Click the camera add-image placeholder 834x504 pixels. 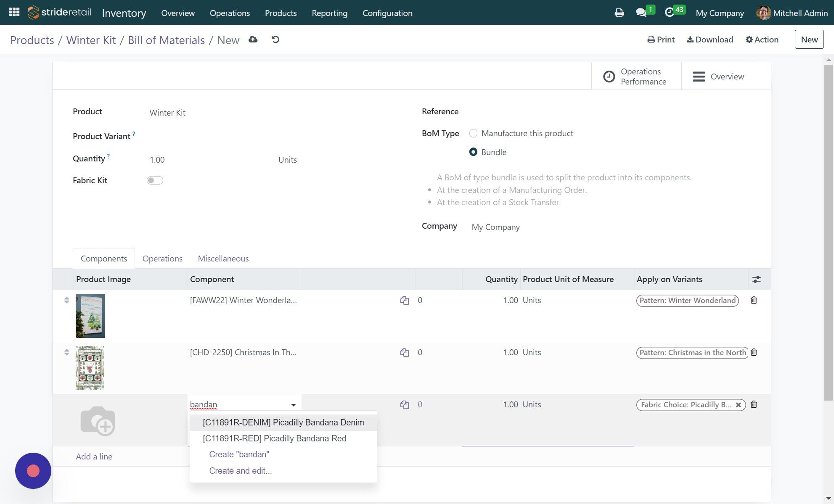[98, 420]
